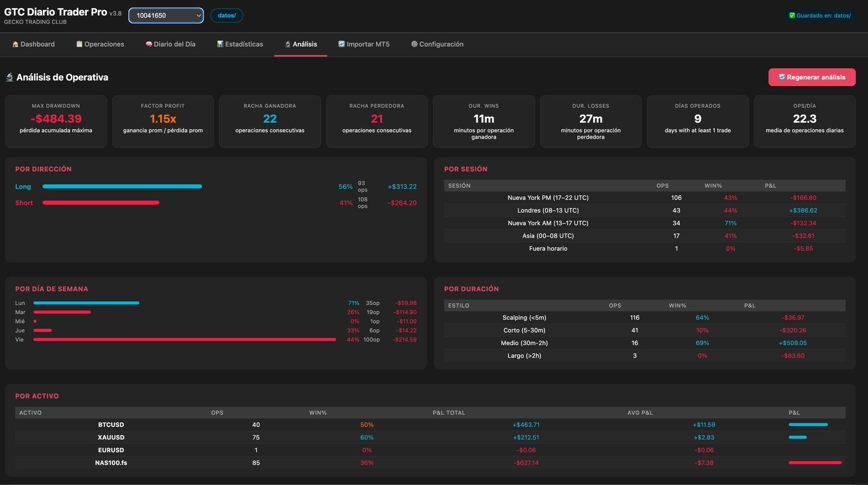
Task: Click the Viernes red progress bar
Action: [x=184, y=340]
